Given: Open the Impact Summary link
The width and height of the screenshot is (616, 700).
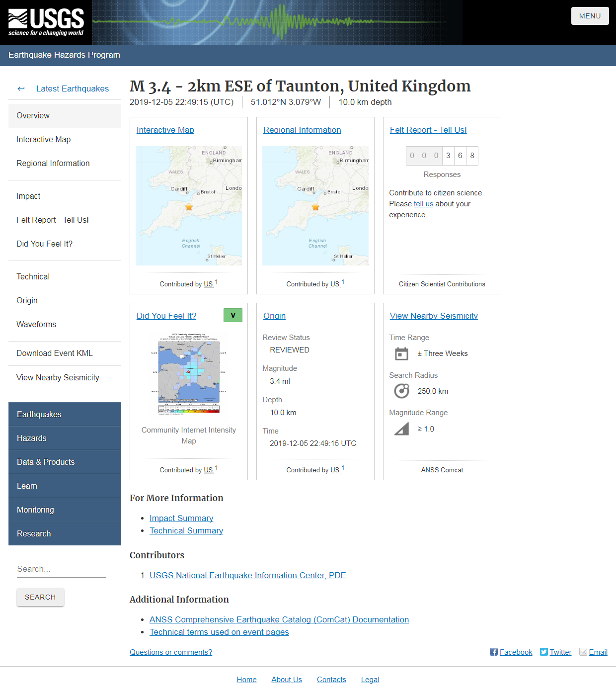Looking at the screenshot, I should pos(181,518).
